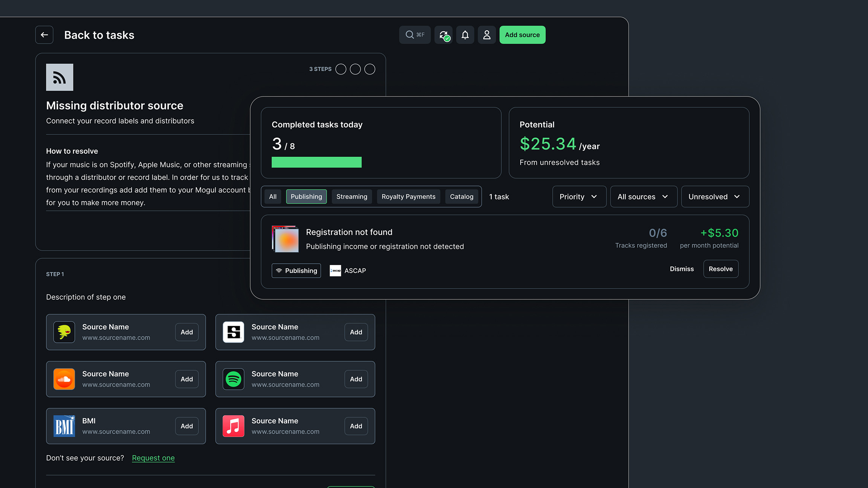
Task: Open the Unresolved status dropdown
Action: coord(715,197)
